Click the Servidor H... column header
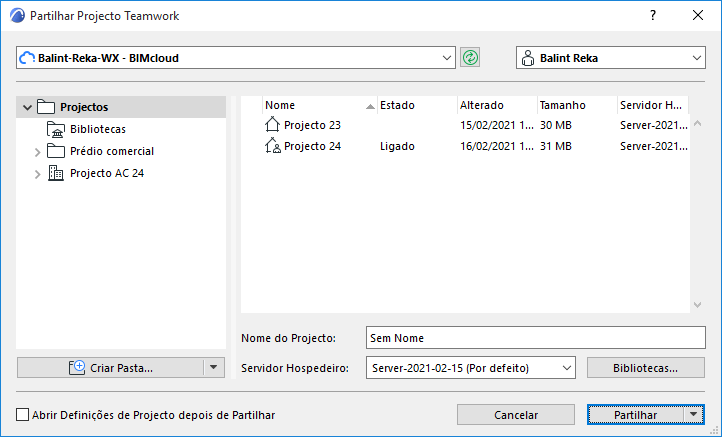722x437 pixels. point(652,105)
